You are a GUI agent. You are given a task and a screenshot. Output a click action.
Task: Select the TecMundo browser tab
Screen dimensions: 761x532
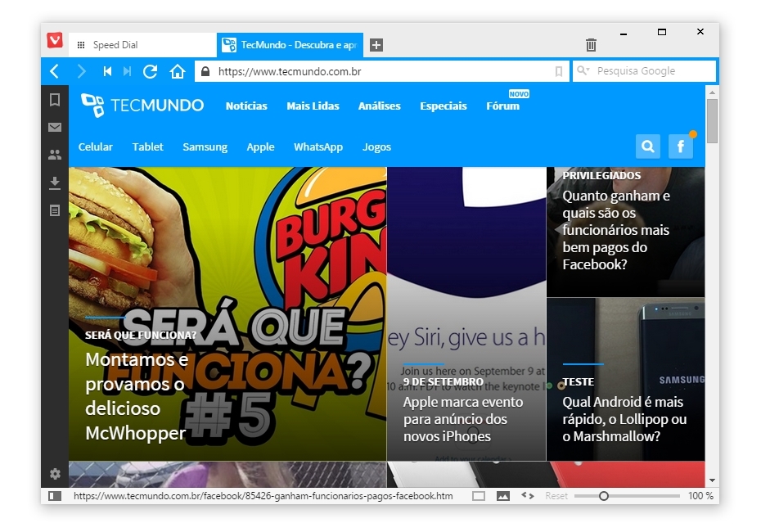click(290, 45)
